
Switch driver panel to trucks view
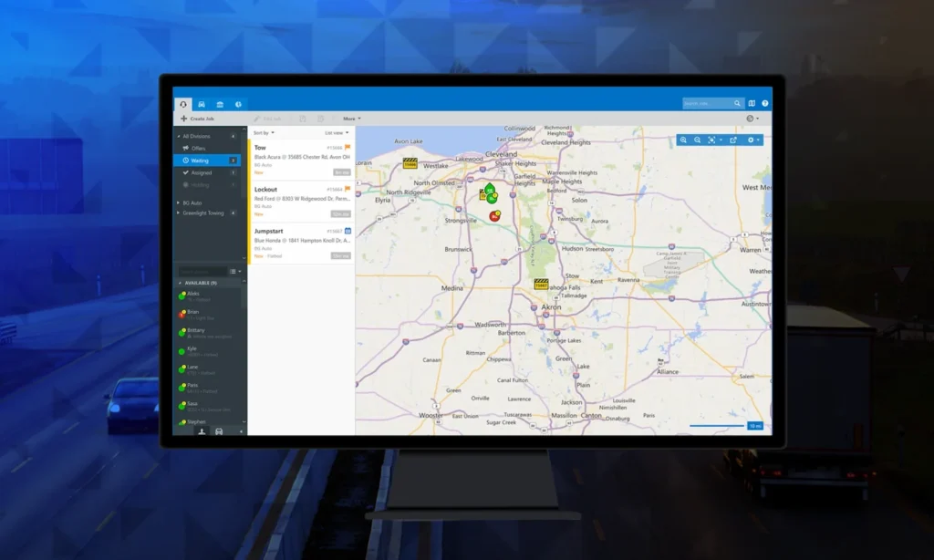218,430
